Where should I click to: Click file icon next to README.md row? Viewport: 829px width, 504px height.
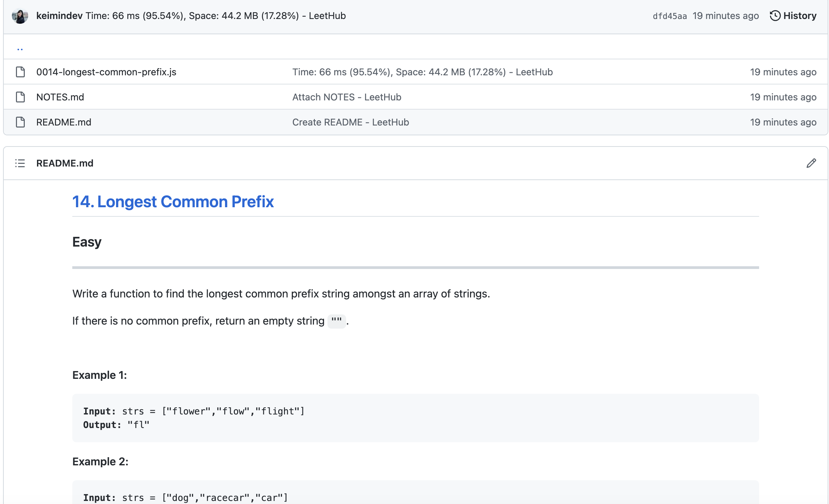(x=20, y=122)
